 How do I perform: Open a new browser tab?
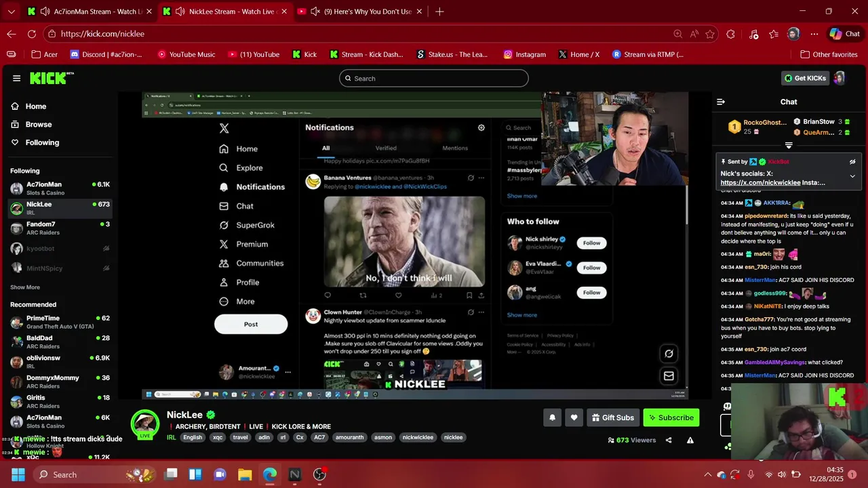[x=439, y=12]
